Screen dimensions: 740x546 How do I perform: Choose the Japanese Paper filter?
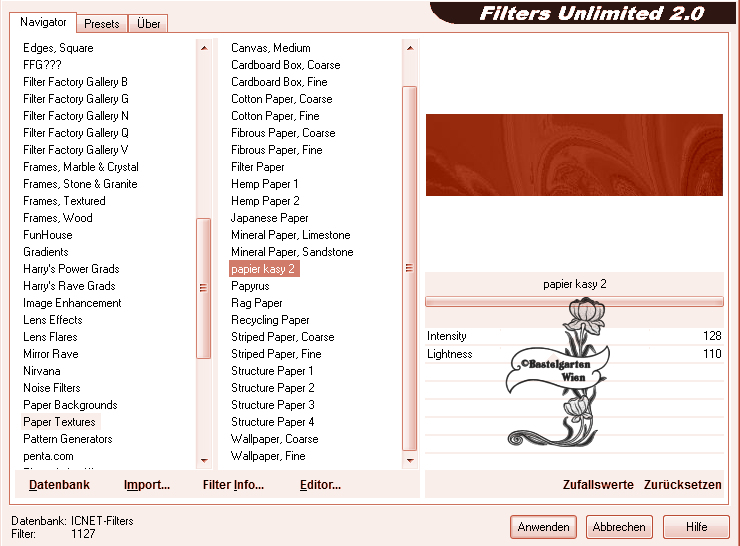coord(269,218)
